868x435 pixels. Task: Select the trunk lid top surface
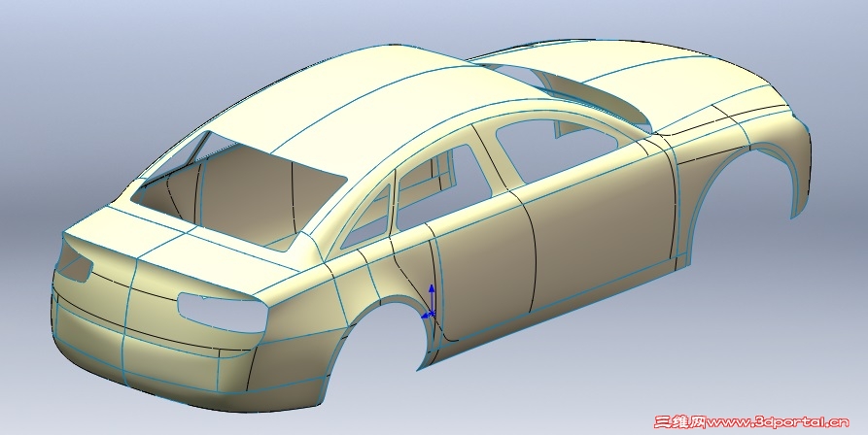pyautogui.click(x=183, y=251)
